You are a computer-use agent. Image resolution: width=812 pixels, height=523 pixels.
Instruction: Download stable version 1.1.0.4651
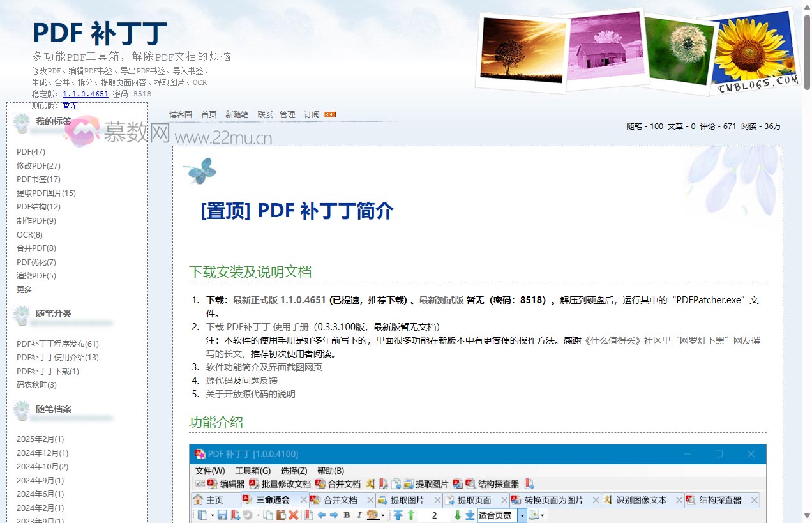(85, 94)
